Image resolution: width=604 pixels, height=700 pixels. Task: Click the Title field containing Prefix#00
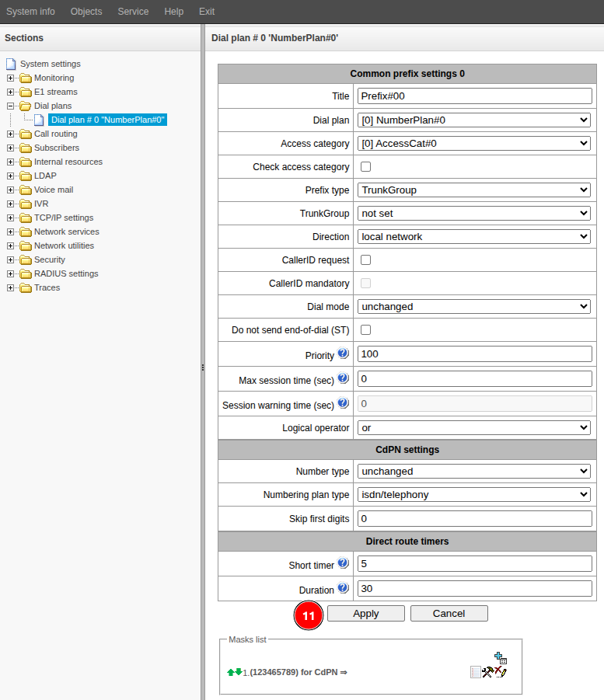coord(475,96)
